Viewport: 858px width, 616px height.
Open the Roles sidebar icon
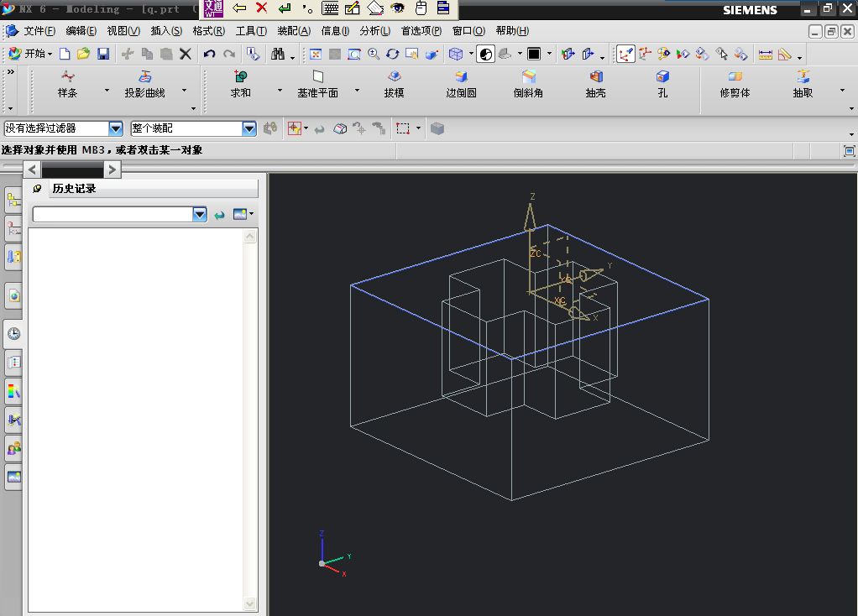coord(13,449)
